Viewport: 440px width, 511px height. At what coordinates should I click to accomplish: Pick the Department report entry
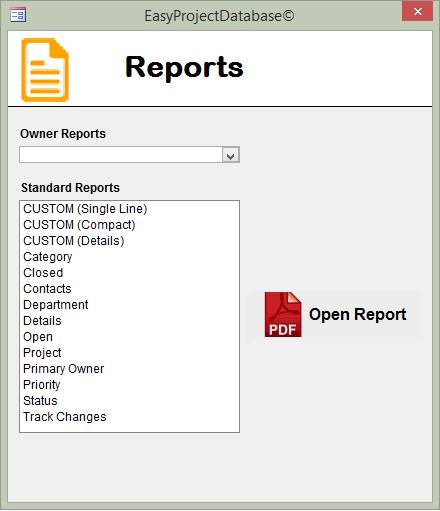(129, 305)
